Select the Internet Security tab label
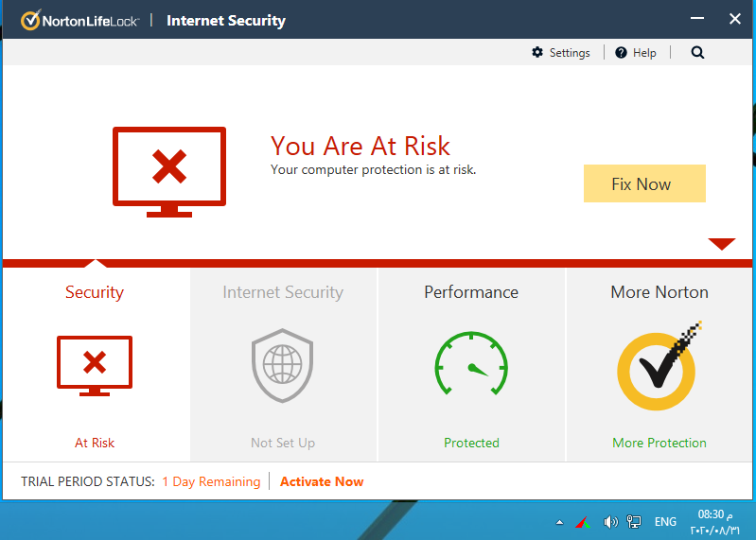Image resolution: width=756 pixels, height=540 pixels. 283,292
